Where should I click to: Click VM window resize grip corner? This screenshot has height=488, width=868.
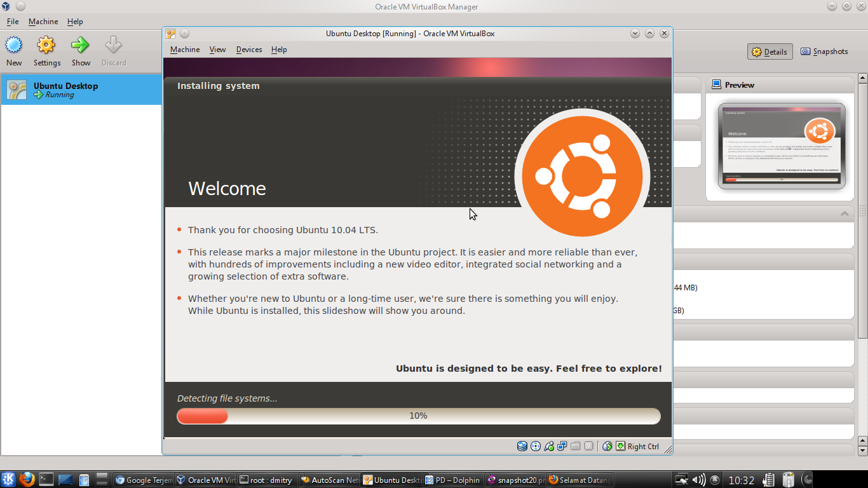pos(668,449)
